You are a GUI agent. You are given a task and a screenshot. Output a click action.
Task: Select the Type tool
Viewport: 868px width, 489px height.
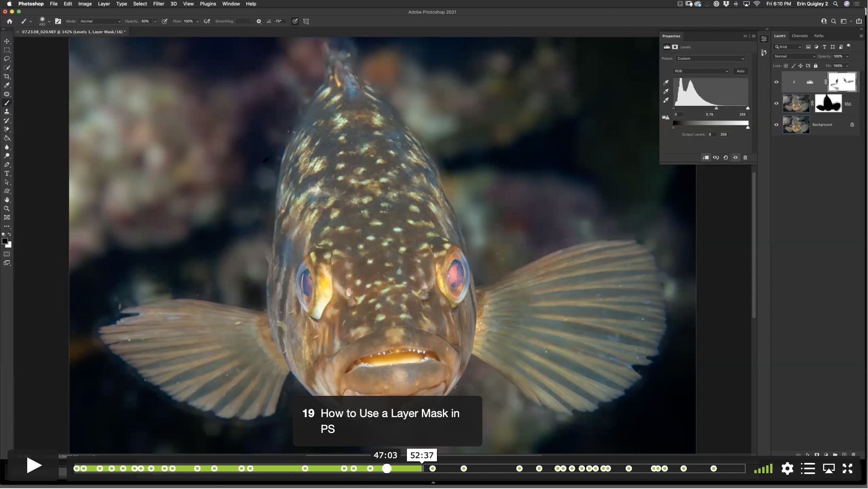[7, 173]
